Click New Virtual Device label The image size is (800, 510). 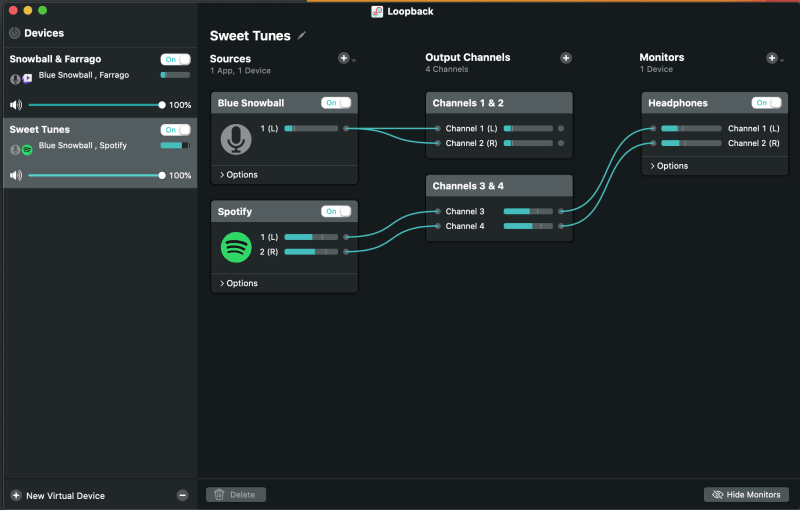[x=65, y=496]
